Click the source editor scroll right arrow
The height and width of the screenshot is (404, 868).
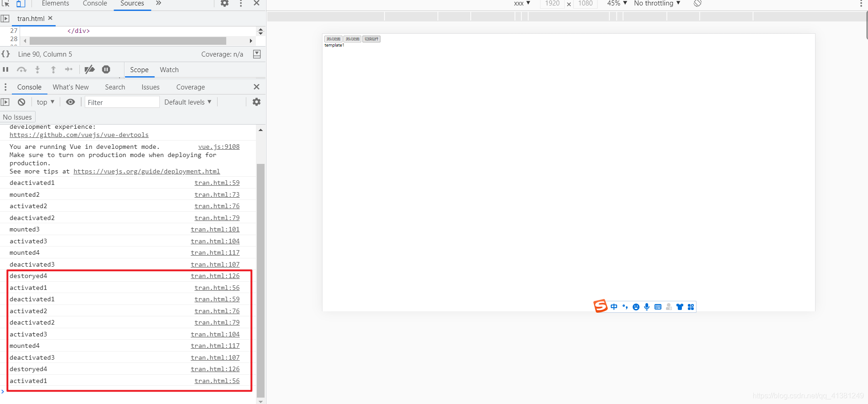(x=251, y=41)
